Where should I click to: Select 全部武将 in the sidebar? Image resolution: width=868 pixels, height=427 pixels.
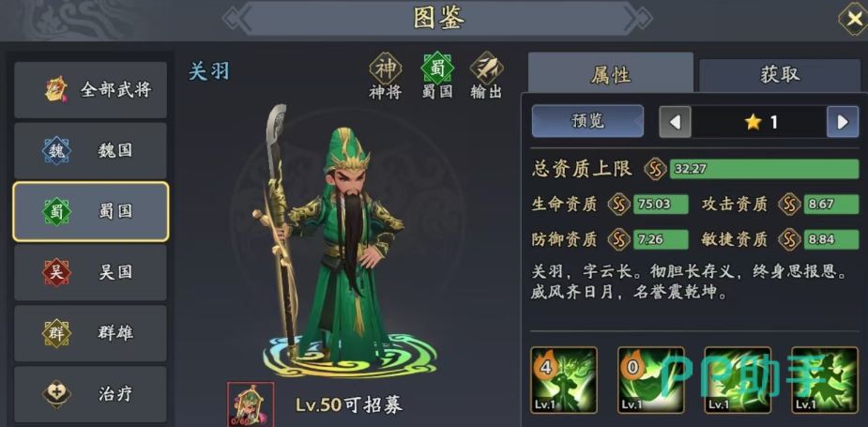[x=91, y=90]
